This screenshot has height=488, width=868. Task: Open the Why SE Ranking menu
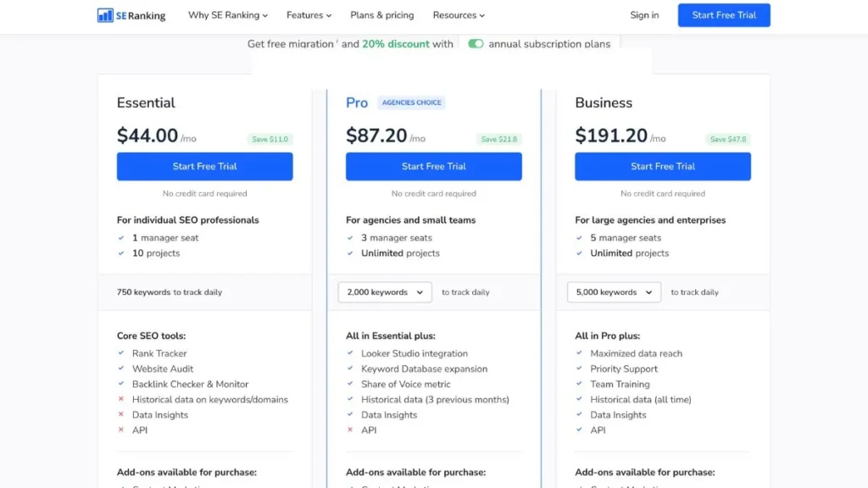pyautogui.click(x=227, y=14)
